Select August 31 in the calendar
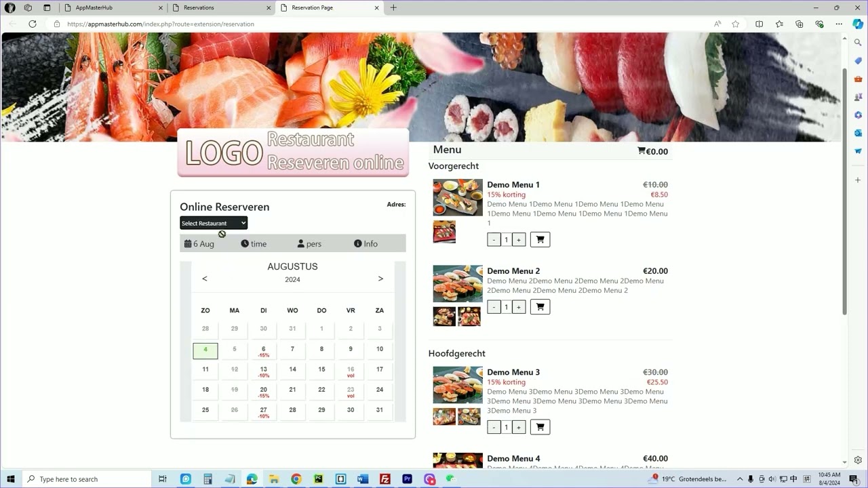 (380, 410)
